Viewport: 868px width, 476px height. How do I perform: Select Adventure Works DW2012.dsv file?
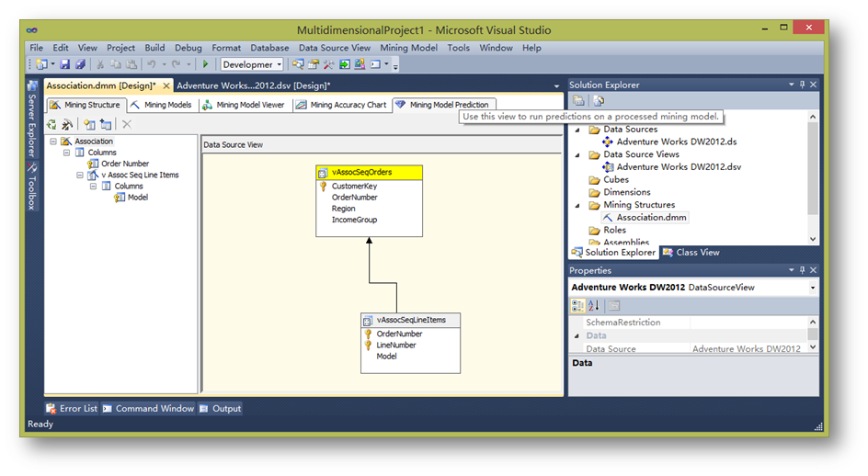click(679, 166)
